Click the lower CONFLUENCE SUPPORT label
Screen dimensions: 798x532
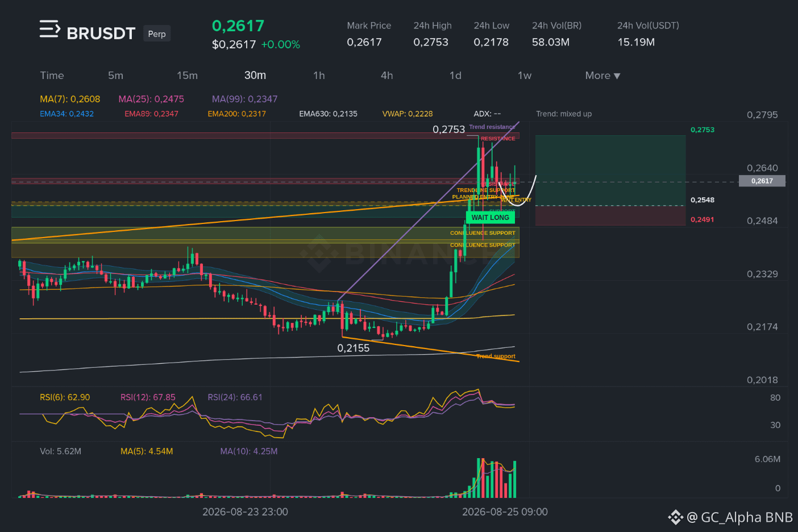[483, 245]
